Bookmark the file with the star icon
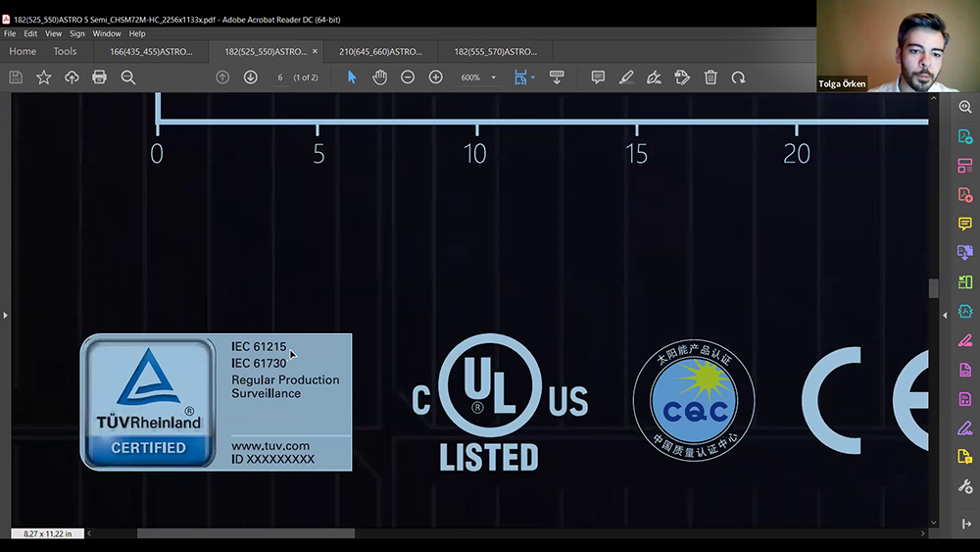 pyautogui.click(x=44, y=76)
